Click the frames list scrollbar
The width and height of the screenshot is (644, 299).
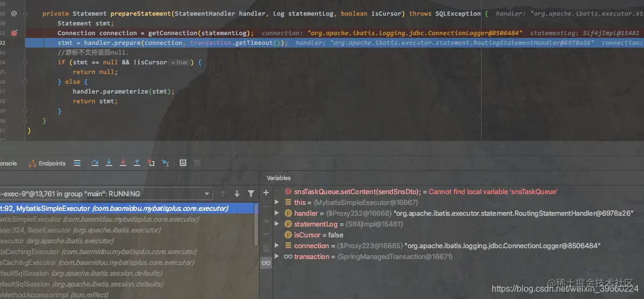(257, 223)
